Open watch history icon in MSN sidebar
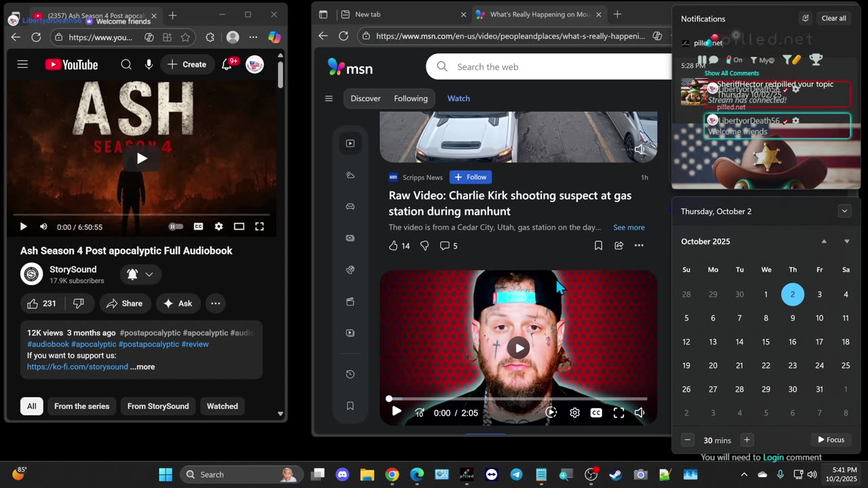 click(x=350, y=374)
